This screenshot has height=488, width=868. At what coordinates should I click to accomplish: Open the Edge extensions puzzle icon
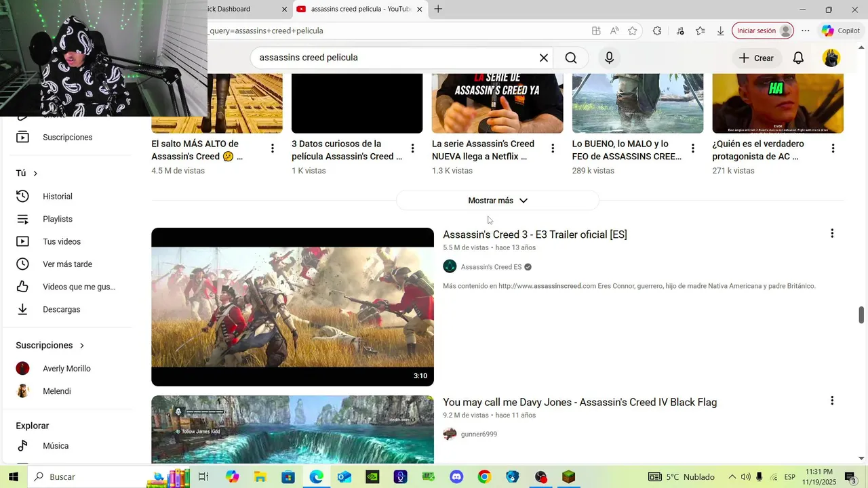point(657,30)
